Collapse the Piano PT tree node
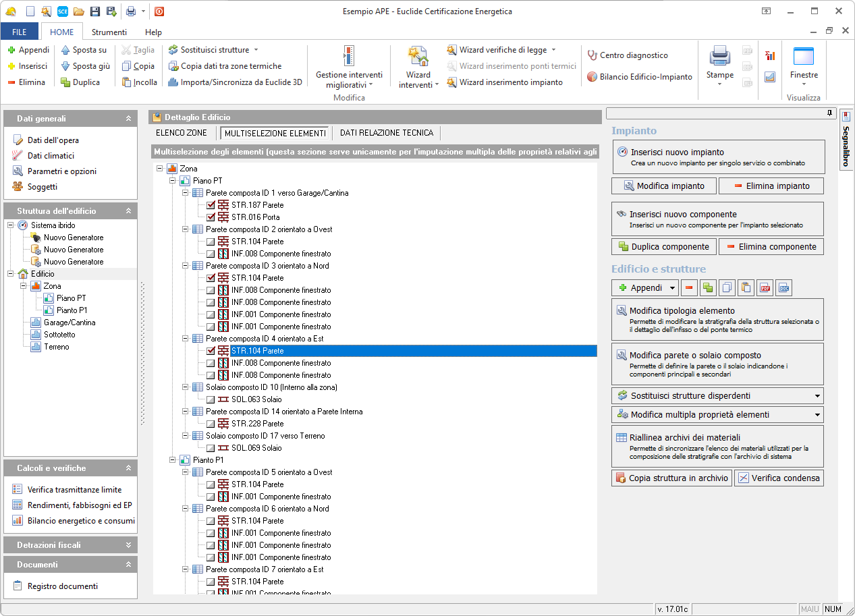This screenshot has width=855, height=616. point(173,181)
